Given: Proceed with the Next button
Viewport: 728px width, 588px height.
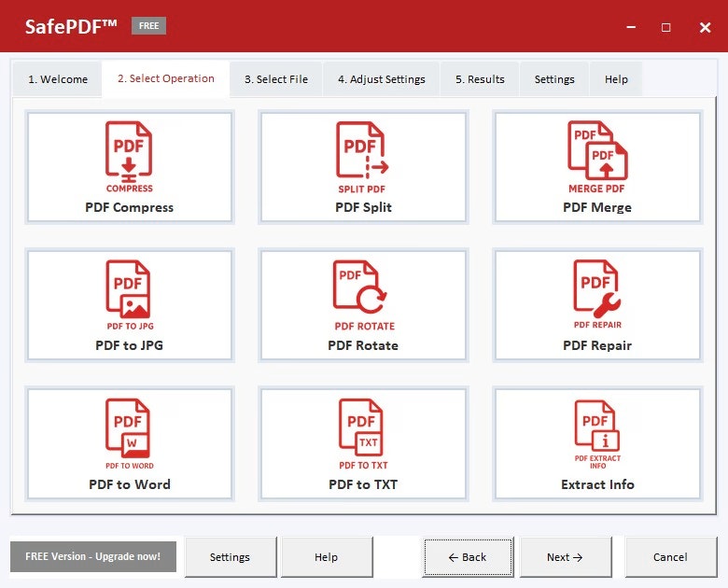Looking at the screenshot, I should [566, 557].
